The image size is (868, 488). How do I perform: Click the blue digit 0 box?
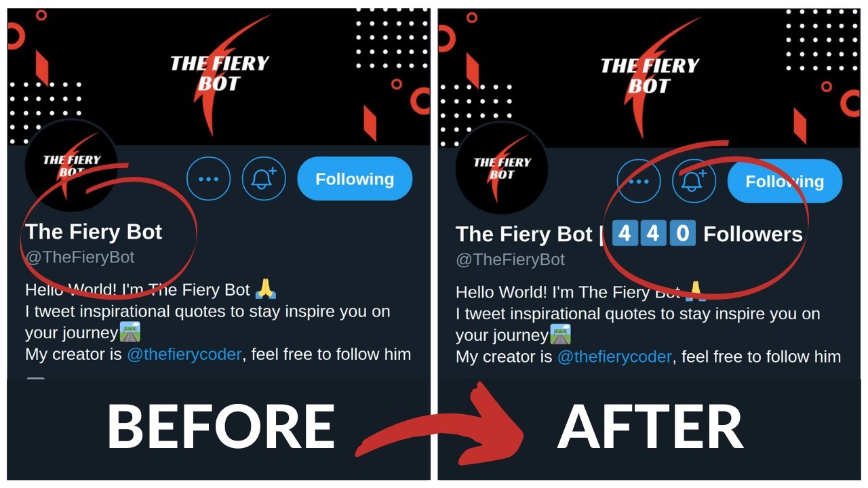[x=682, y=234]
